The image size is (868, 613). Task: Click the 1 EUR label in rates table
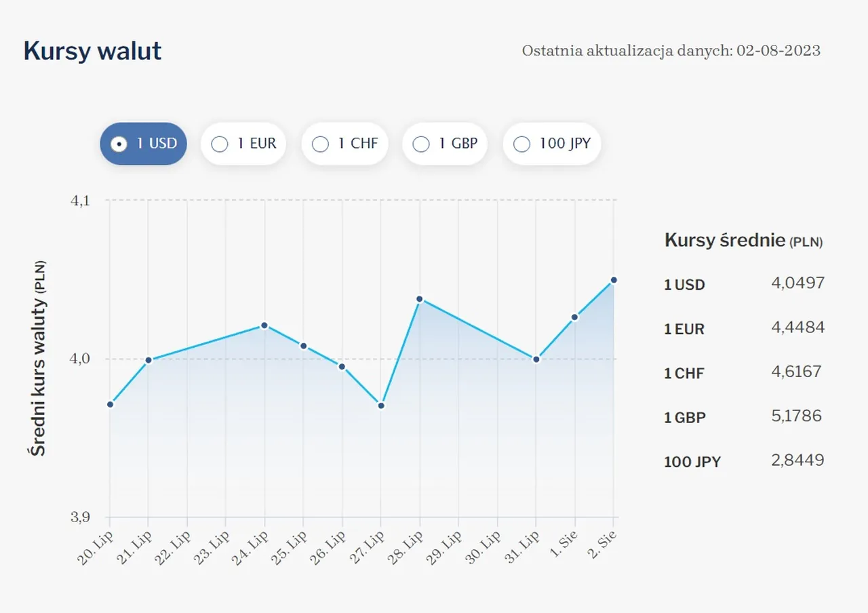click(684, 329)
